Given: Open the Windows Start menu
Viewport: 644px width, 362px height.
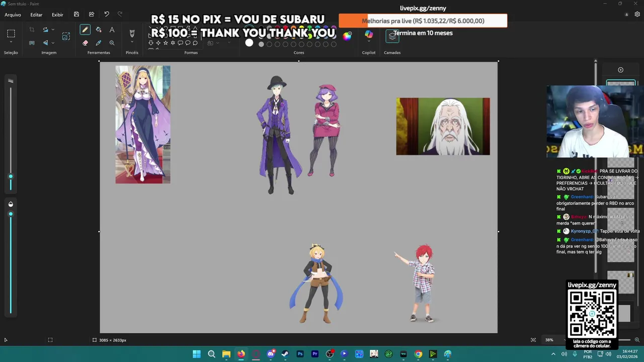Looking at the screenshot, I should 197,354.
